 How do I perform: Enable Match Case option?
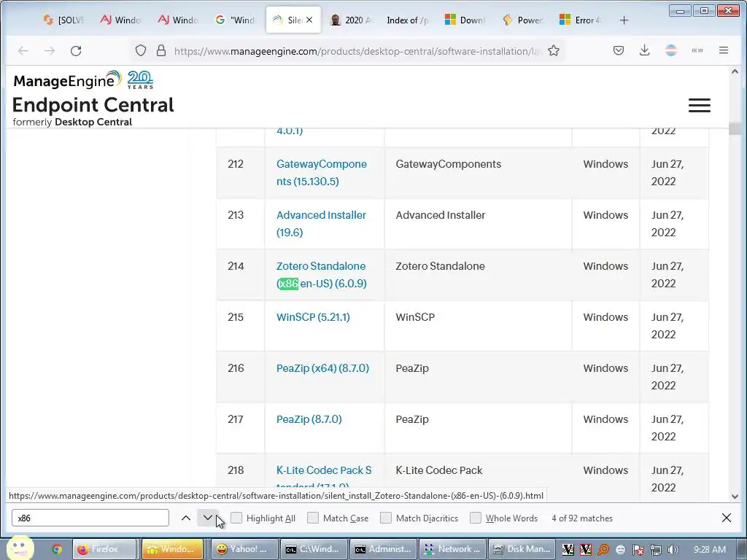tap(313, 518)
